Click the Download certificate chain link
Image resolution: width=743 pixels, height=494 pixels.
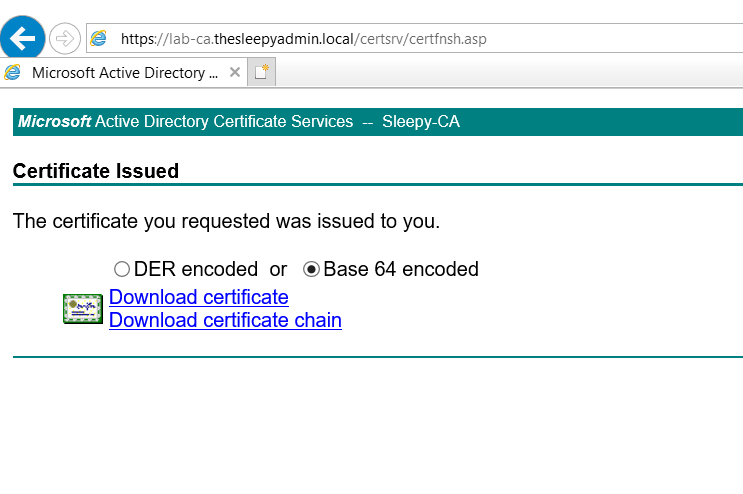[225, 320]
